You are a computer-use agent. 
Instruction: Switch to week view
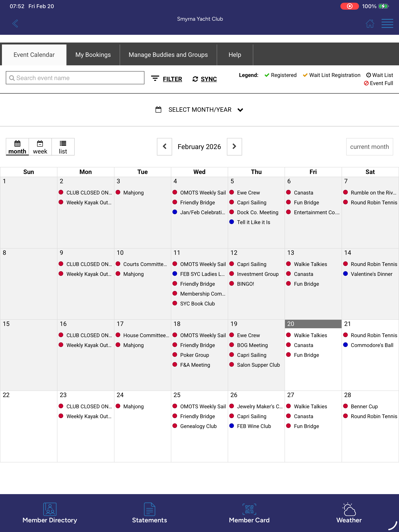point(40,147)
